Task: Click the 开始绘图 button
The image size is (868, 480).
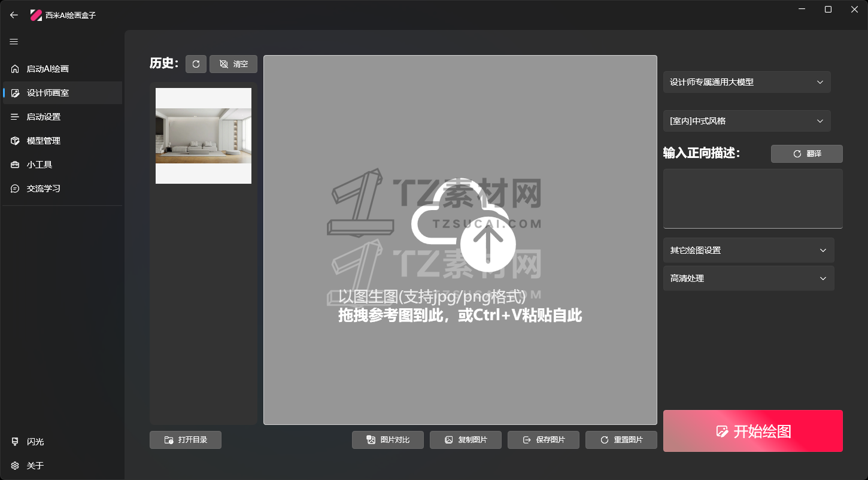Action: pos(753,431)
